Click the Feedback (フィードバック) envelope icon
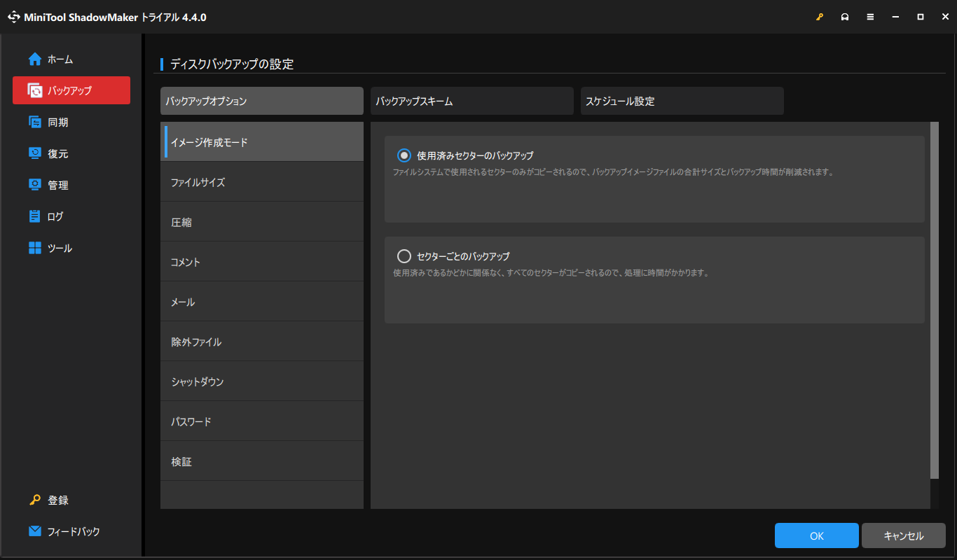Image resolution: width=957 pixels, height=560 pixels. pyautogui.click(x=35, y=531)
